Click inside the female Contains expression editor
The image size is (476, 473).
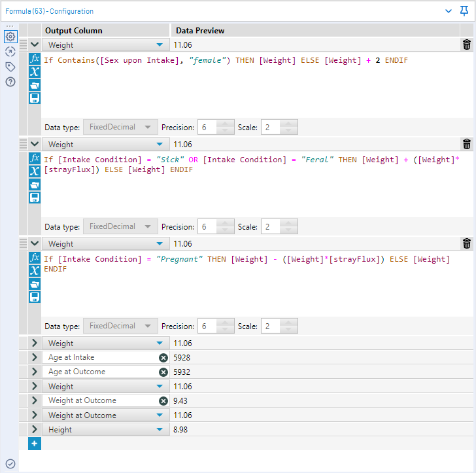[256, 84]
